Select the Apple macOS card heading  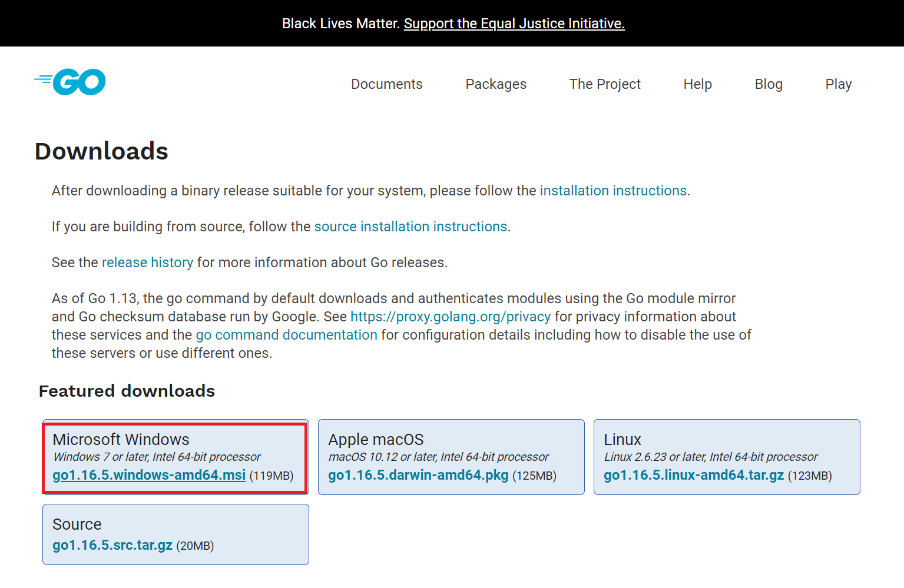click(376, 440)
